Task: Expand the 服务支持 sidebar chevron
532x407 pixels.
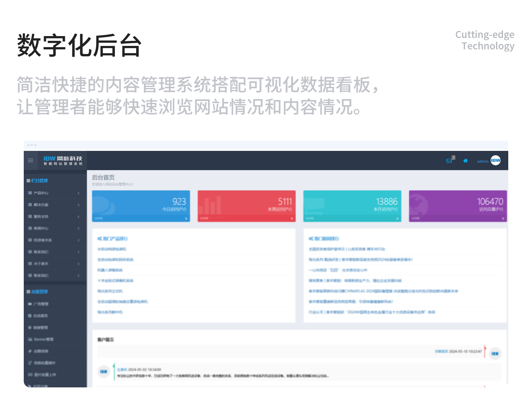Action: pyautogui.click(x=79, y=217)
